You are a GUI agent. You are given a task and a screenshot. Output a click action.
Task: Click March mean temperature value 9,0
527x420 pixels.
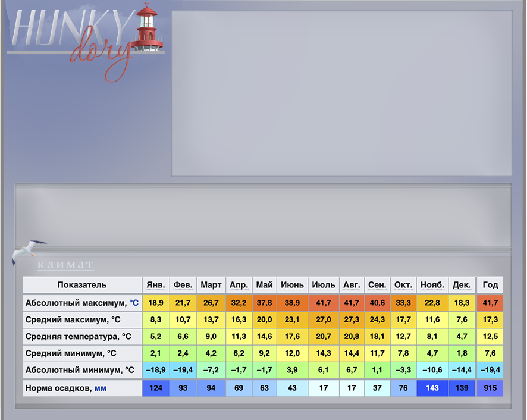click(211, 337)
